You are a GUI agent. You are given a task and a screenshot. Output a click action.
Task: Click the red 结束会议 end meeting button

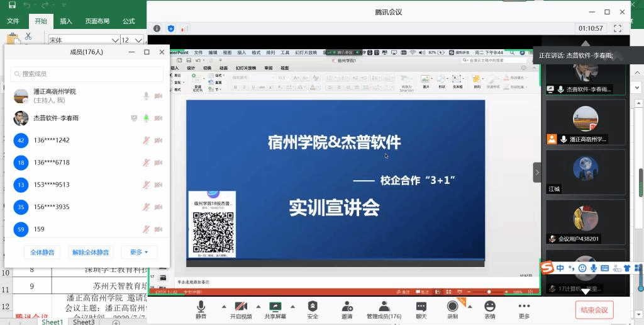[594, 310]
